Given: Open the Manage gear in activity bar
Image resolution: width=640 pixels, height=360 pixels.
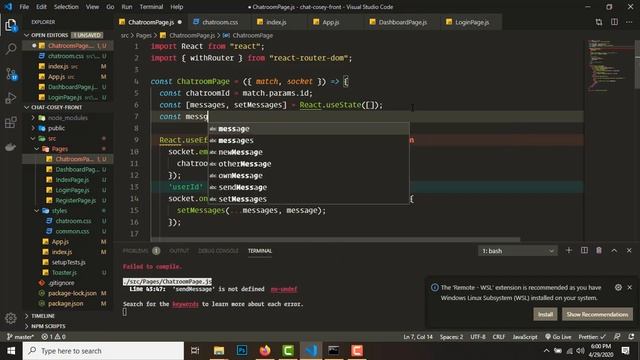Looking at the screenshot, I should pyautogui.click(x=11, y=318).
